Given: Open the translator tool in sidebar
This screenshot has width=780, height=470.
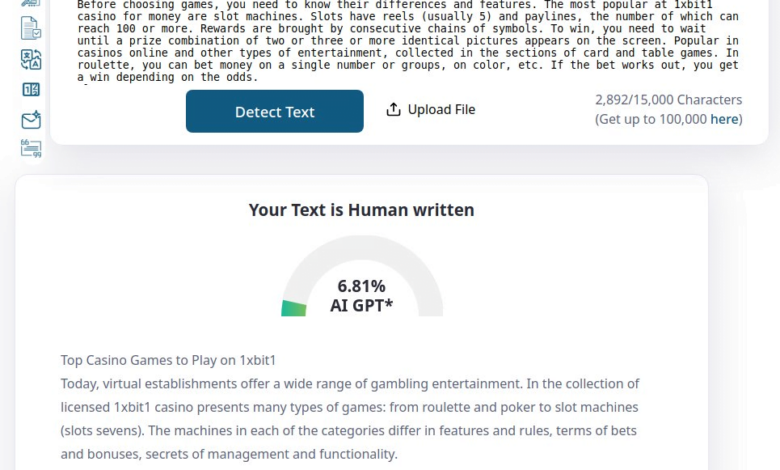Looking at the screenshot, I should 31,59.
